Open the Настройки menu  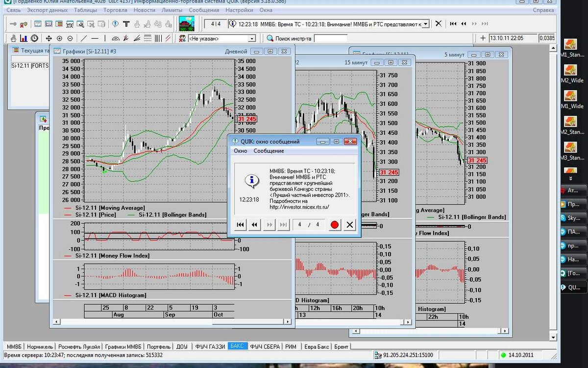[x=239, y=10]
